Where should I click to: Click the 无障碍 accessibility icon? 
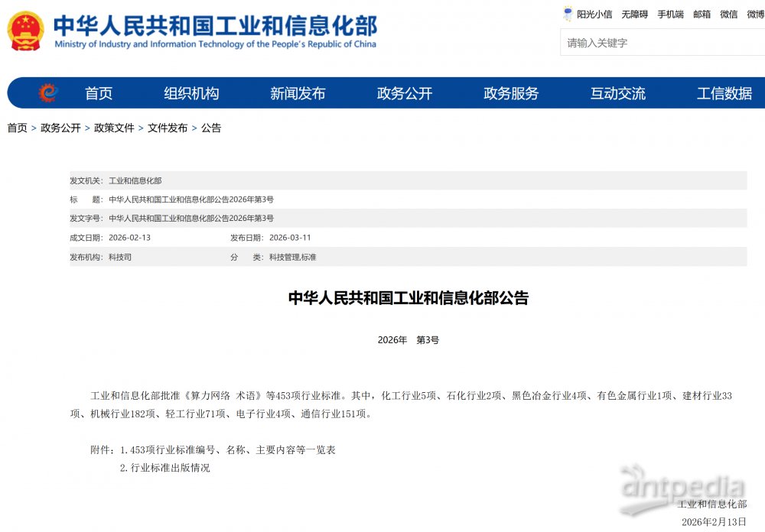pyautogui.click(x=633, y=14)
